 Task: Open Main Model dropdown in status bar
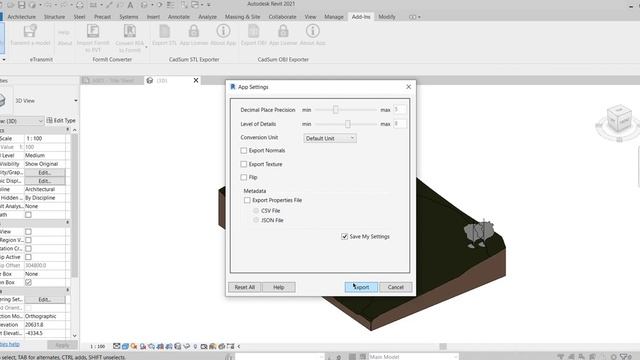(413, 357)
